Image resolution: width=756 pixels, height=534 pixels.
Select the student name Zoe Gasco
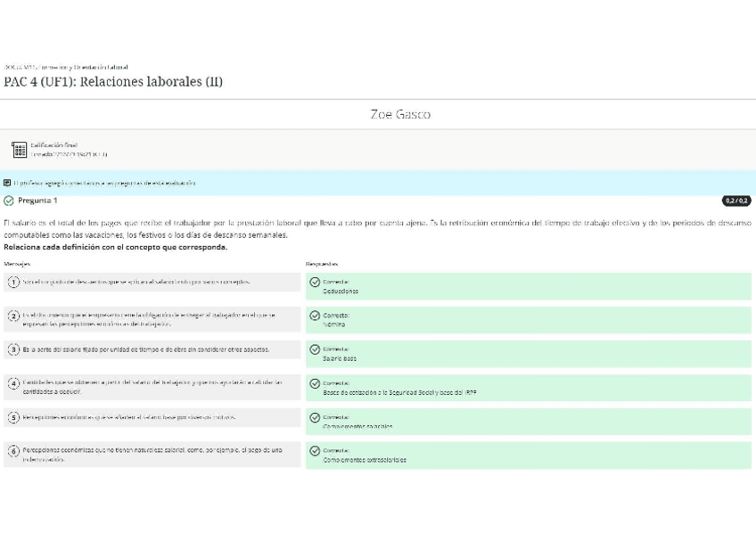[400, 114]
